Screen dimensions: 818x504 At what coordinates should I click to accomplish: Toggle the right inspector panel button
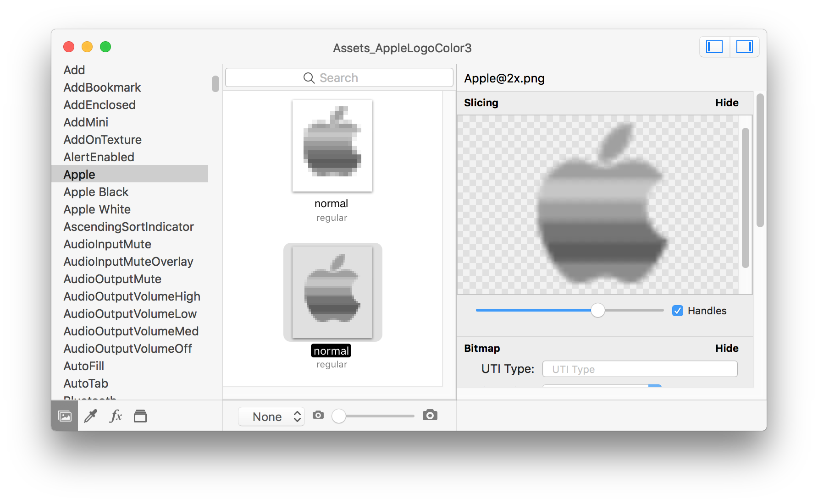(745, 47)
